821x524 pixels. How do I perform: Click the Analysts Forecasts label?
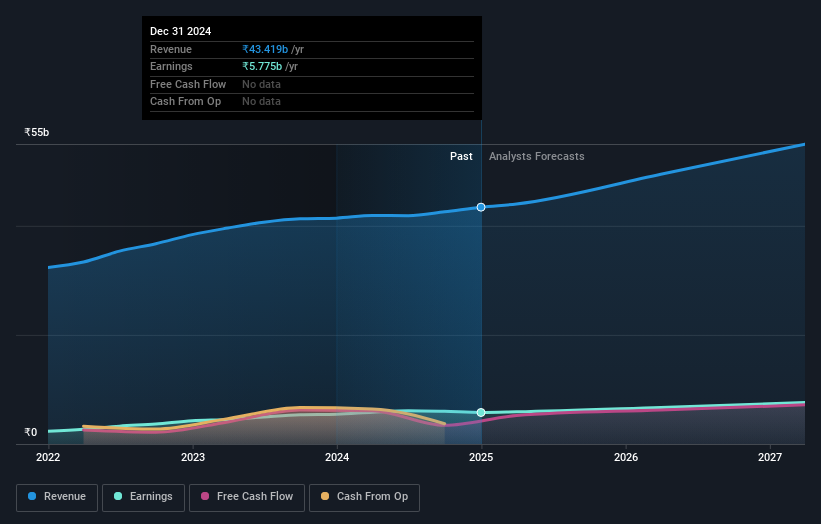(537, 156)
